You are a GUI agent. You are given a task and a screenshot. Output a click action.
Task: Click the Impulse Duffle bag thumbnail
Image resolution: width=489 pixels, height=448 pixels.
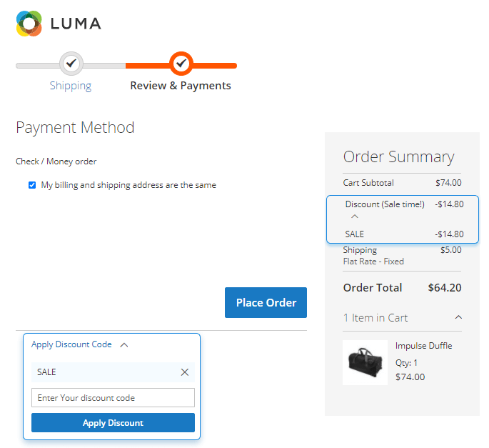click(x=365, y=362)
